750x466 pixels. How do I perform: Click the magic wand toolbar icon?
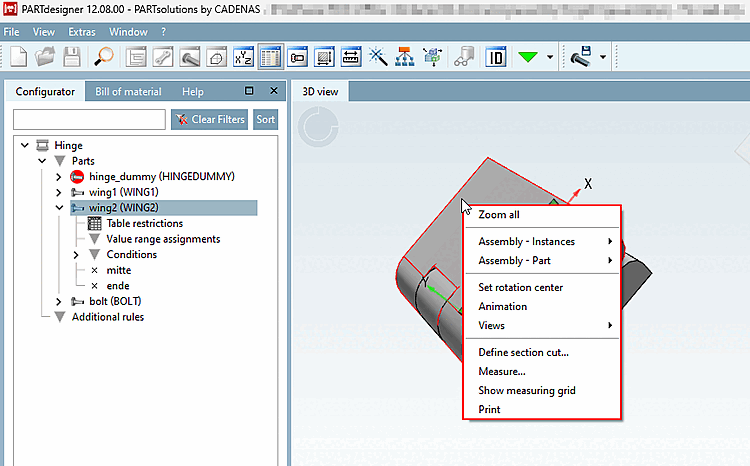[378, 57]
